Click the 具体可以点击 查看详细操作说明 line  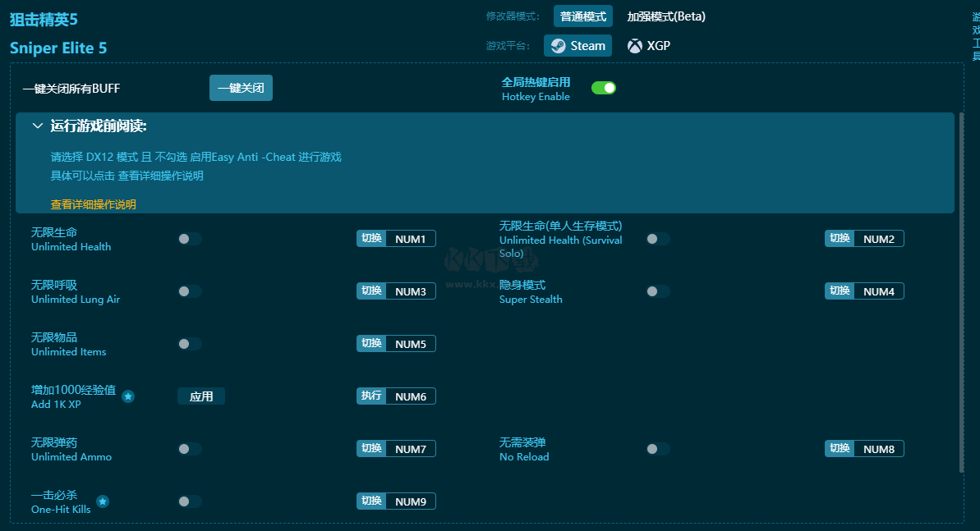coord(127,176)
